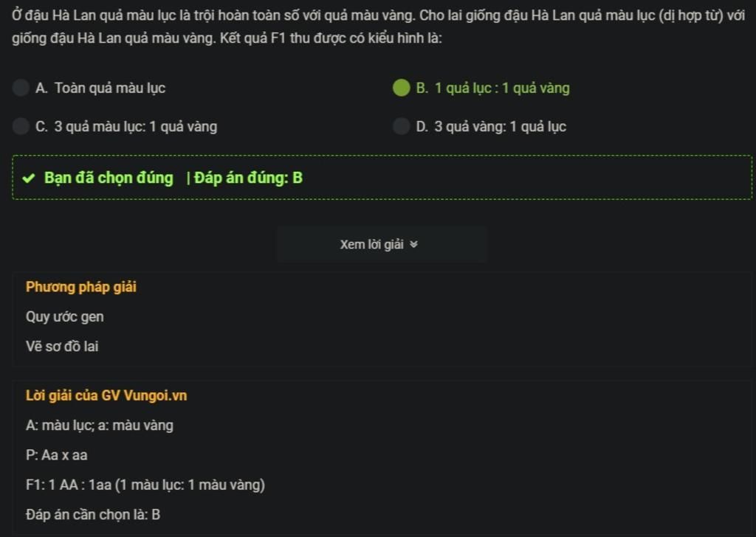This screenshot has width=756, height=537.
Task: Click 'Đáp án cần chọn là: B' line
Action: tap(92, 515)
